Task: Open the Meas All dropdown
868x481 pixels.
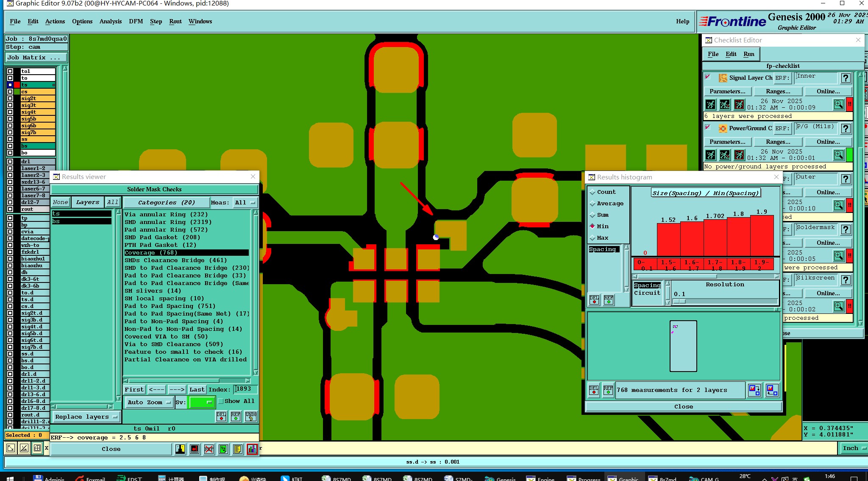Action: 245,203
